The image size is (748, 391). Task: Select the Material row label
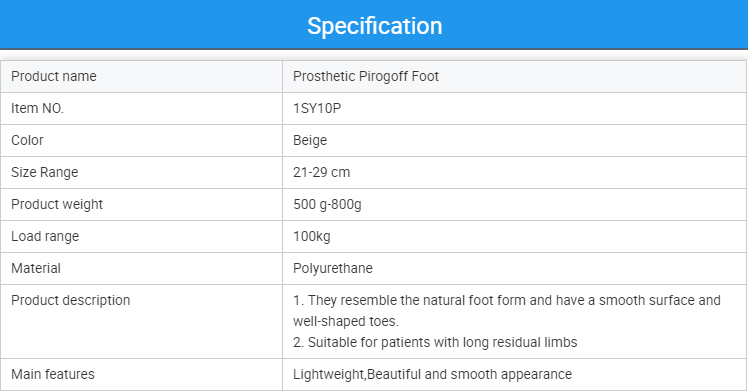click(36, 268)
